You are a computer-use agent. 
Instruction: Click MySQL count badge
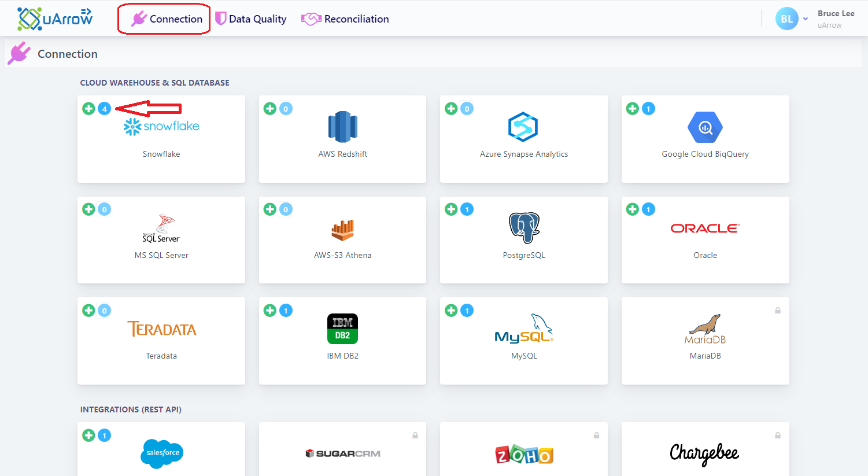coord(467,311)
